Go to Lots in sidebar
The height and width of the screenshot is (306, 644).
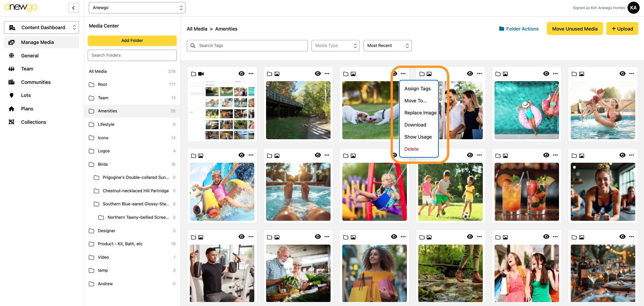click(26, 95)
